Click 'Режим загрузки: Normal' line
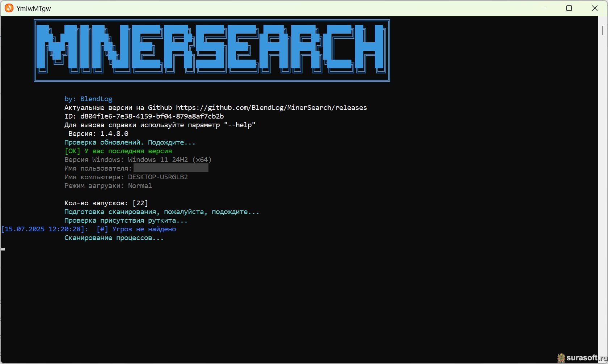Image resolution: width=608 pixels, height=364 pixels. (108, 186)
